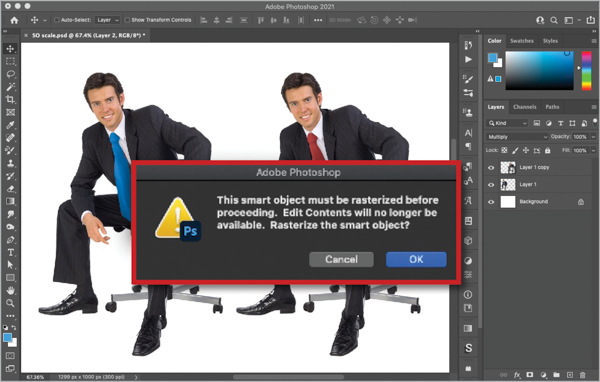Hide the Layer 1 eye icon
This screenshot has height=382, width=600.
pos(491,185)
